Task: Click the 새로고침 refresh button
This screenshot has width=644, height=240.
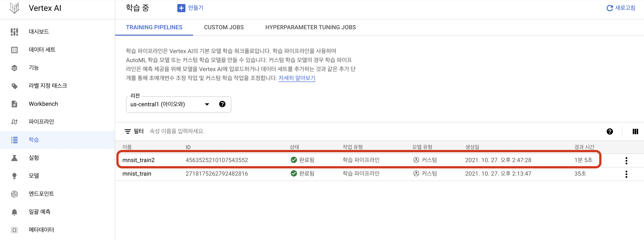Action: tap(621, 8)
